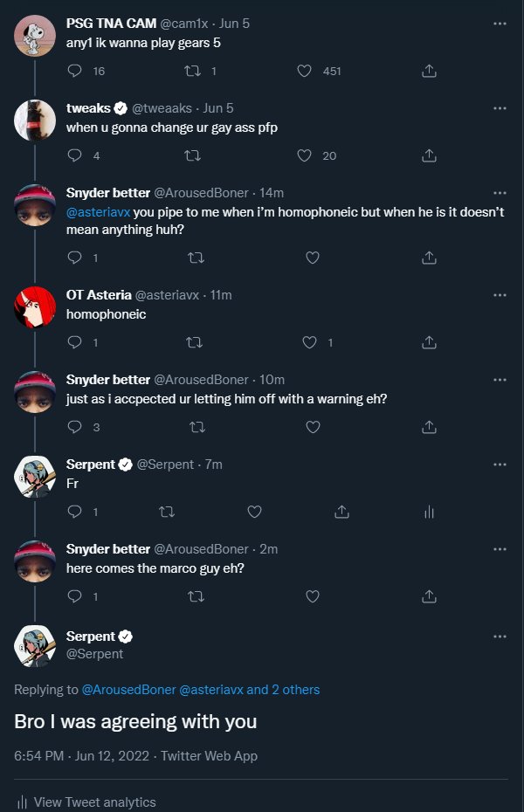Image resolution: width=524 pixels, height=812 pixels.
Task: Click the @ArousedBoner link in Replying to
Action: (128, 690)
